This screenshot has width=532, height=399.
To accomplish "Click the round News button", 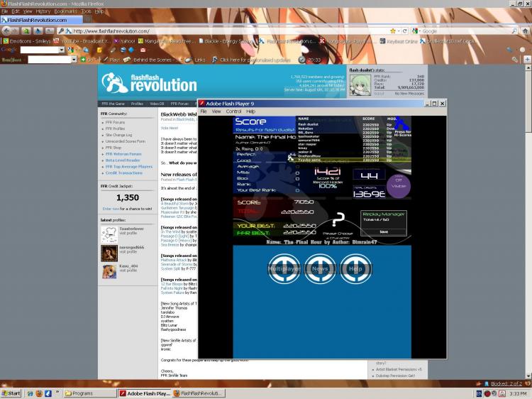I will coord(320,268).
